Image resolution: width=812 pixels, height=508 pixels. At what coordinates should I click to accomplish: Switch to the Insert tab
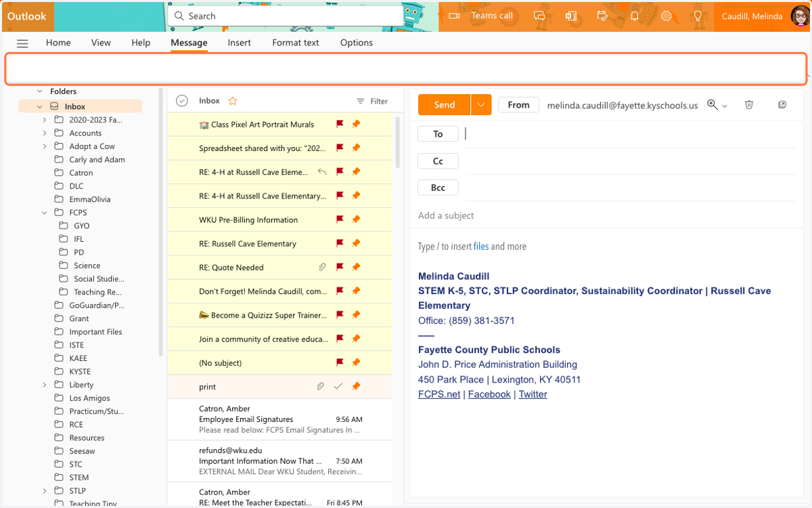[240, 43]
